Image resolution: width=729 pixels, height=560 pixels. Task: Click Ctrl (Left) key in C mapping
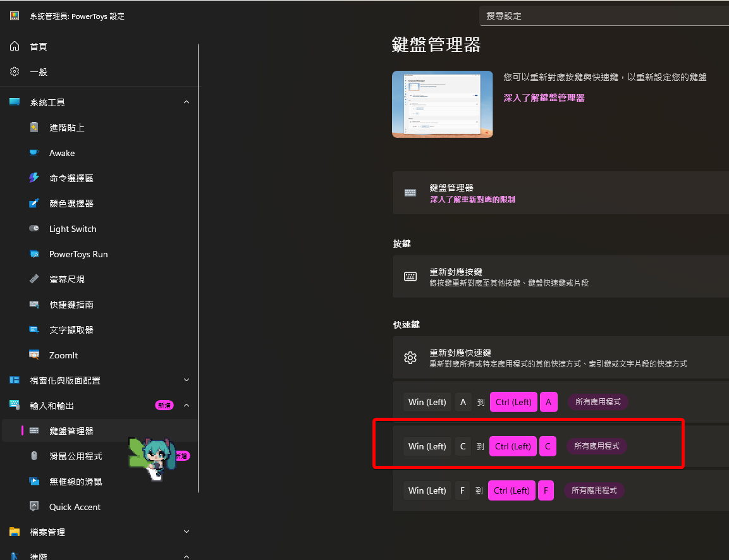513,446
